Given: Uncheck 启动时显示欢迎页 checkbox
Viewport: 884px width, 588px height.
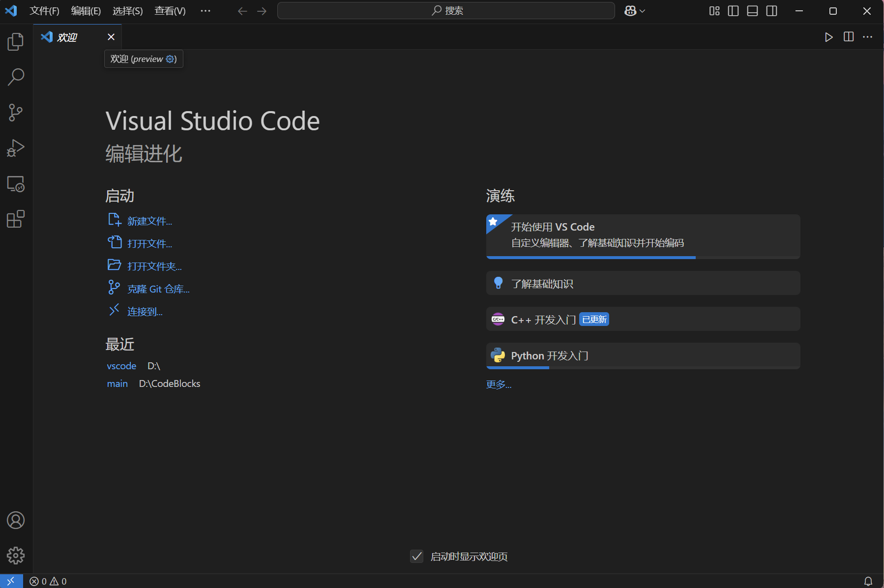Looking at the screenshot, I should [417, 556].
